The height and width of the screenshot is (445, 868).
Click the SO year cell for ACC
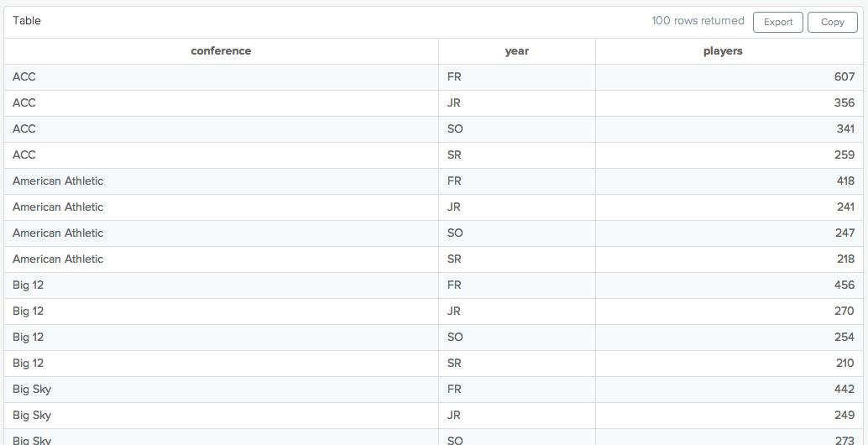[455, 129]
